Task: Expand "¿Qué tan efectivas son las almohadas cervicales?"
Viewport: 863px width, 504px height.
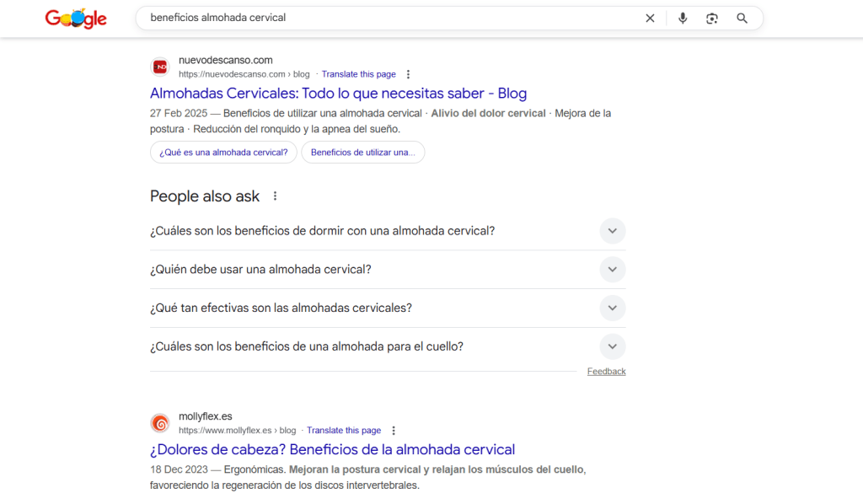Action: pos(613,308)
